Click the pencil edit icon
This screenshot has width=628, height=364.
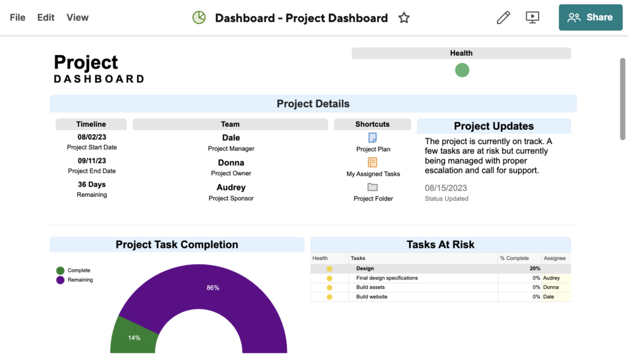point(503,18)
